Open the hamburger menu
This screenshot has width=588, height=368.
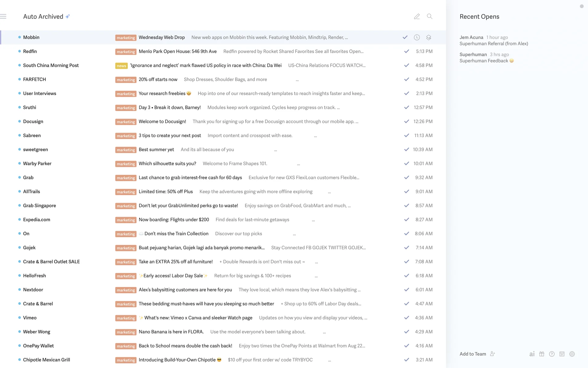coord(3,17)
